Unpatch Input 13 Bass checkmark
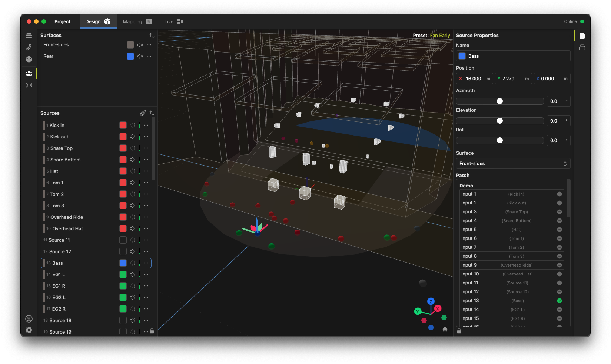The width and height of the screenshot is (611, 364). [559, 301]
